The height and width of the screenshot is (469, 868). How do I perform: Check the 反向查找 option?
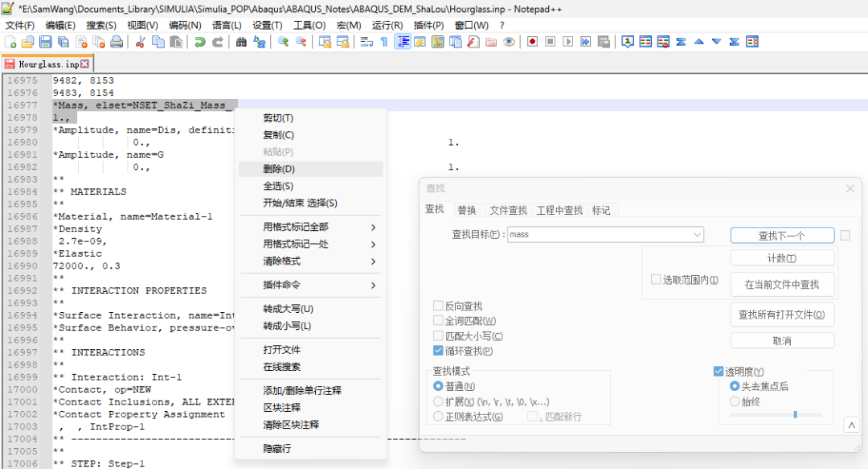(439, 306)
